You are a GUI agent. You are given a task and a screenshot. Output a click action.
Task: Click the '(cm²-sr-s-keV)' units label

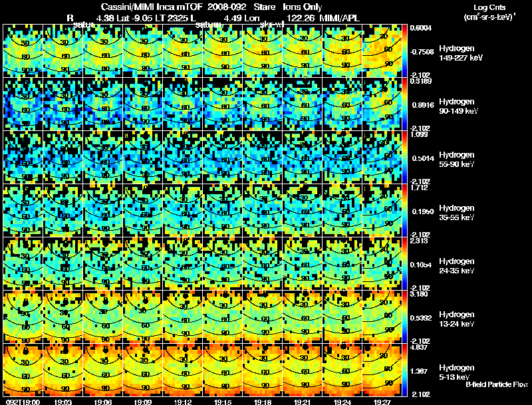pos(489,17)
